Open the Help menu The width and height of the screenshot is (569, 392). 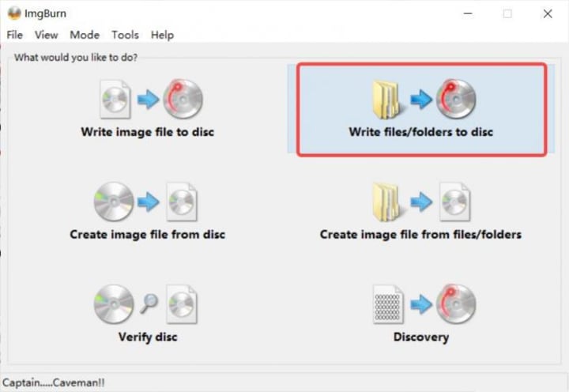tap(162, 35)
